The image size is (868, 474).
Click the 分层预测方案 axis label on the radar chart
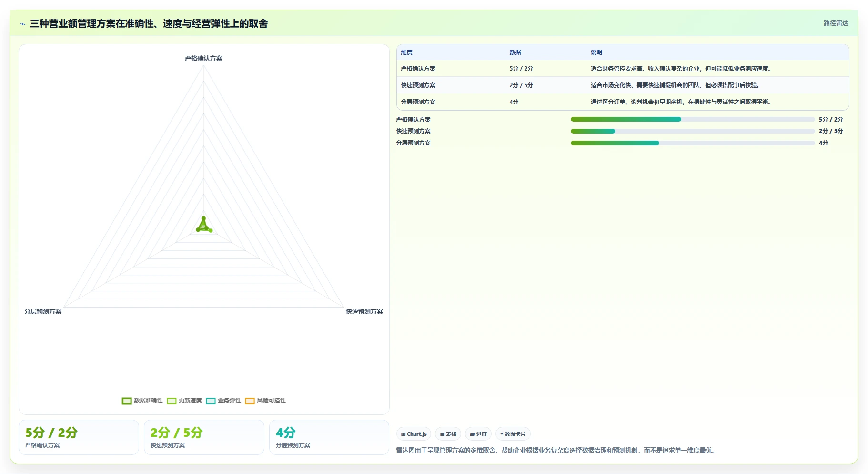pyautogui.click(x=43, y=311)
